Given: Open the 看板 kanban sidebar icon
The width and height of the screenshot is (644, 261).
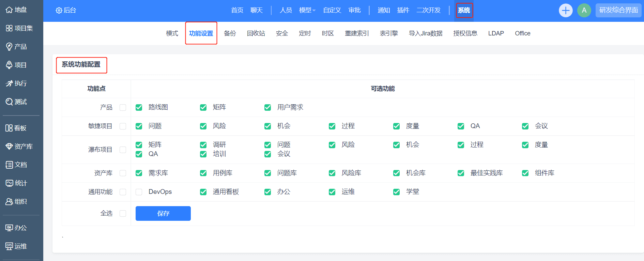Looking at the screenshot, I should pyautogui.click(x=9, y=128).
